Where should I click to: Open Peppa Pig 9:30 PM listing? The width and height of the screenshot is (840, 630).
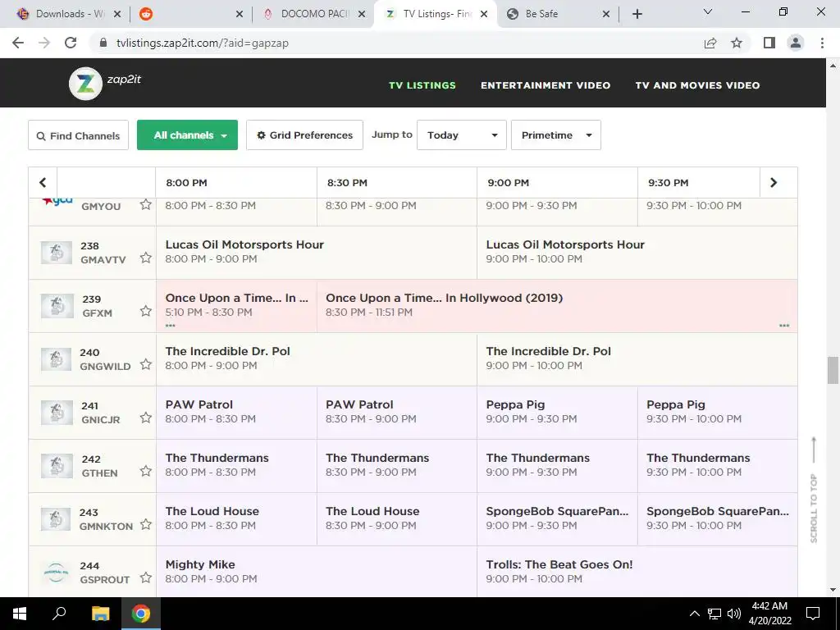[x=717, y=413]
